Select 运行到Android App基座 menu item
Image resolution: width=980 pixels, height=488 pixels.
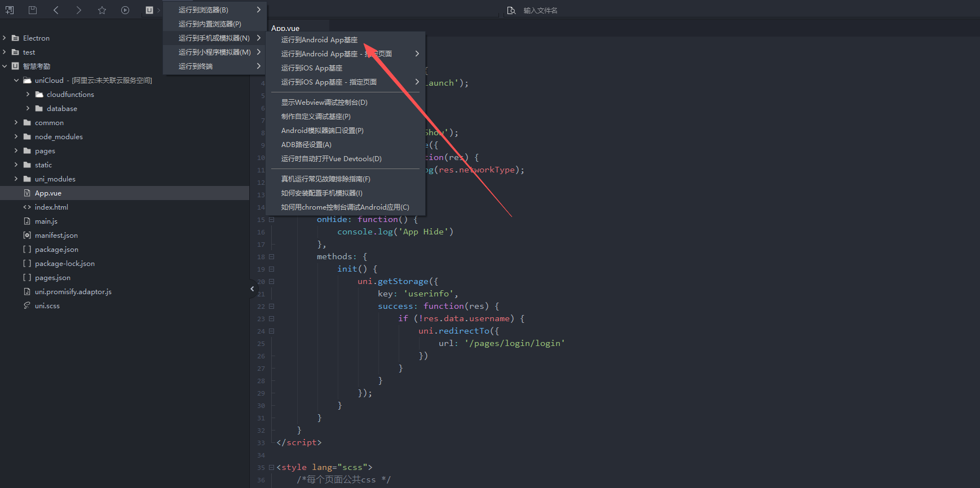(x=319, y=40)
